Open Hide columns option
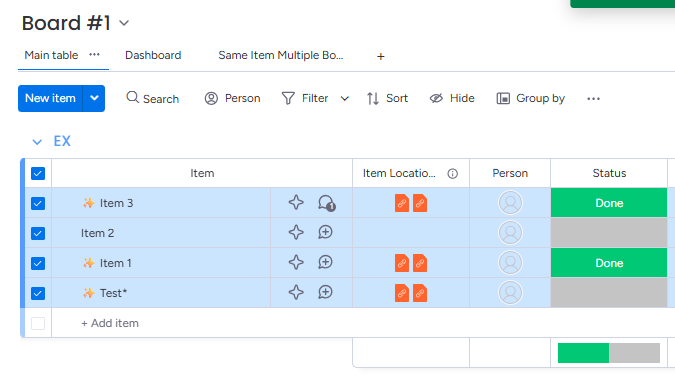 452,99
